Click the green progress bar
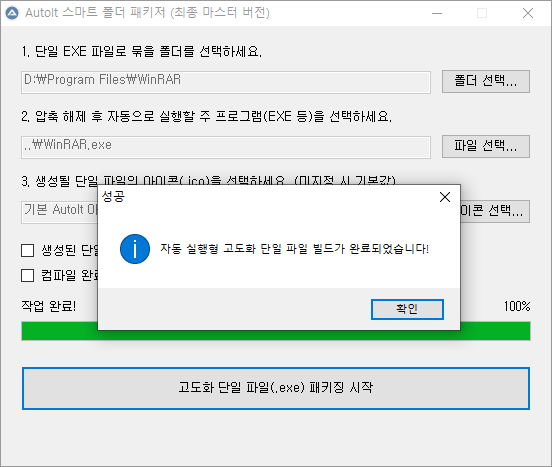Screen dimensions: 552x467 pos(276,331)
